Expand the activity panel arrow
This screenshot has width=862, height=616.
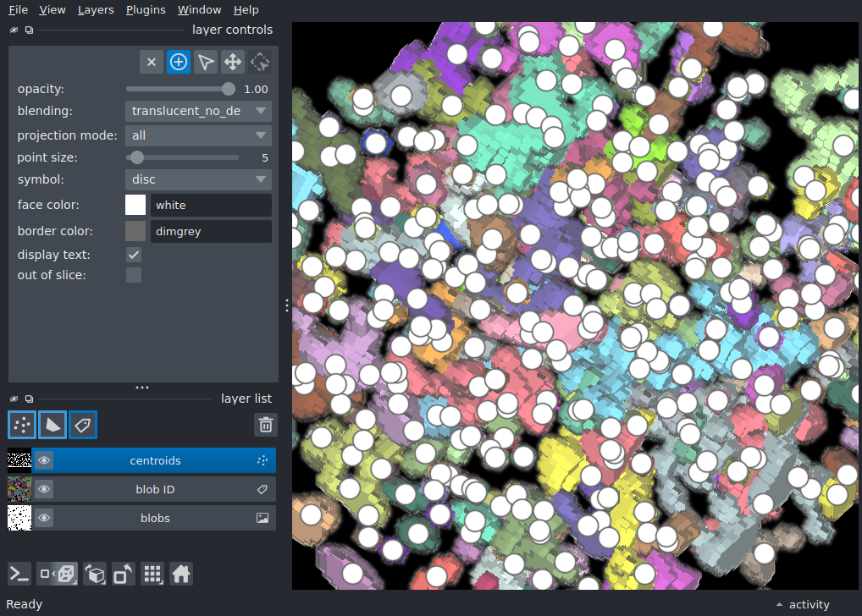pos(779,604)
